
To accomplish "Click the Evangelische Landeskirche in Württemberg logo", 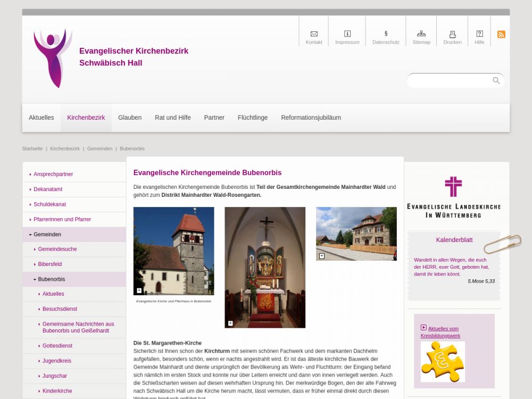I will point(454,197).
